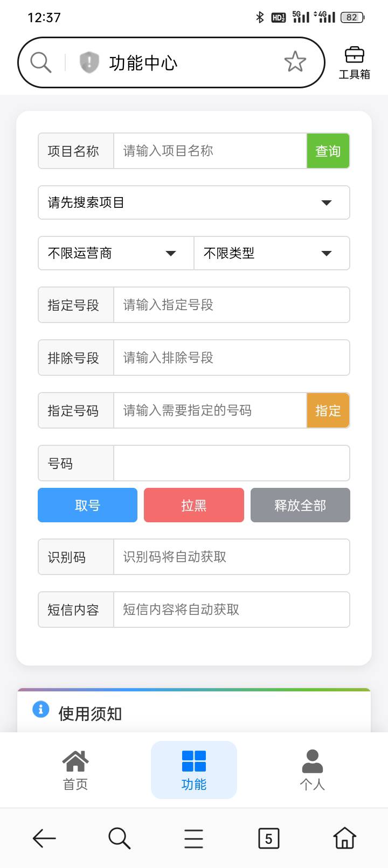Viewport: 388px width, 868px height.
Task: Switch to the 首页 tab
Action: click(x=75, y=770)
